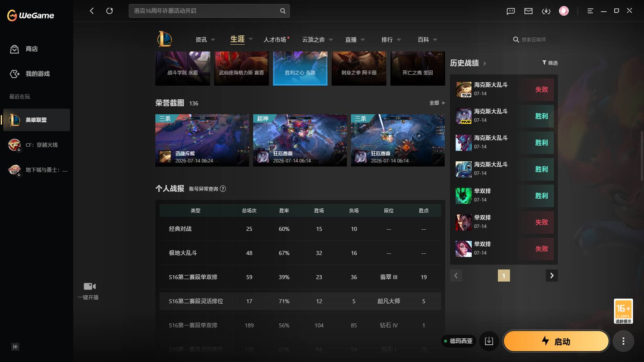Click the 搜索召唤师 search field

(x=534, y=39)
